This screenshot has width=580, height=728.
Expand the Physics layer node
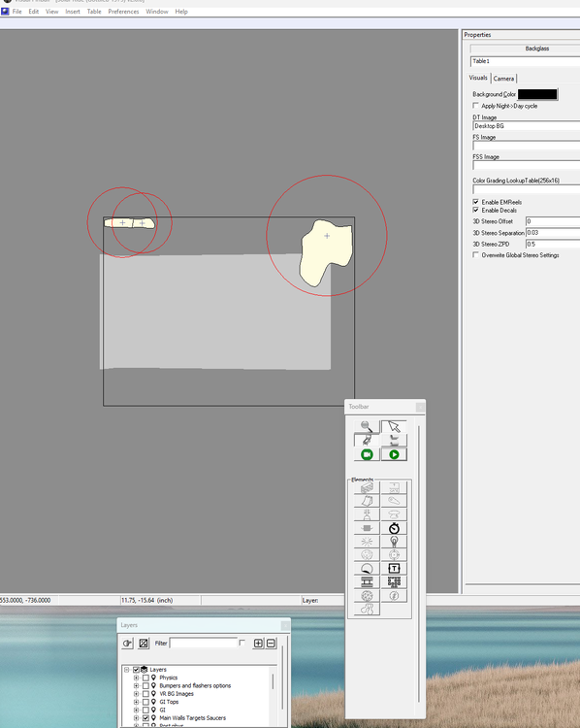tap(136, 678)
